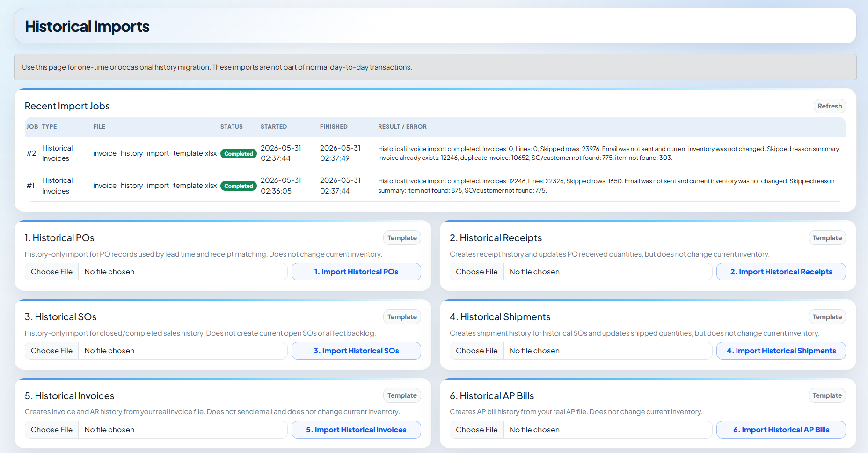The height and width of the screenshot is (453, 868).
Task: Click the 1. Historical POs heading
Action: point(59,238)
